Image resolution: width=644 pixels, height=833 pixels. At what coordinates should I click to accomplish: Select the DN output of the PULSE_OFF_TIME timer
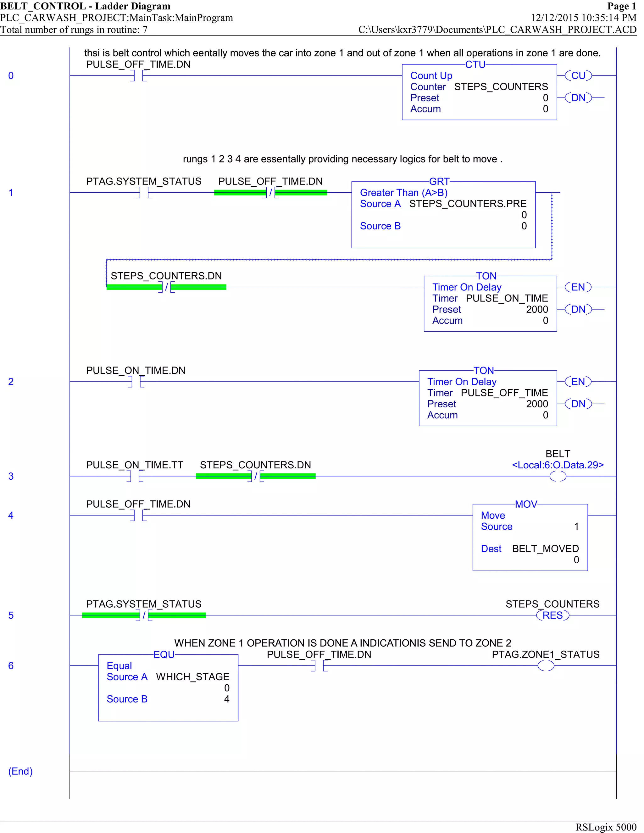tap(578, 404)
